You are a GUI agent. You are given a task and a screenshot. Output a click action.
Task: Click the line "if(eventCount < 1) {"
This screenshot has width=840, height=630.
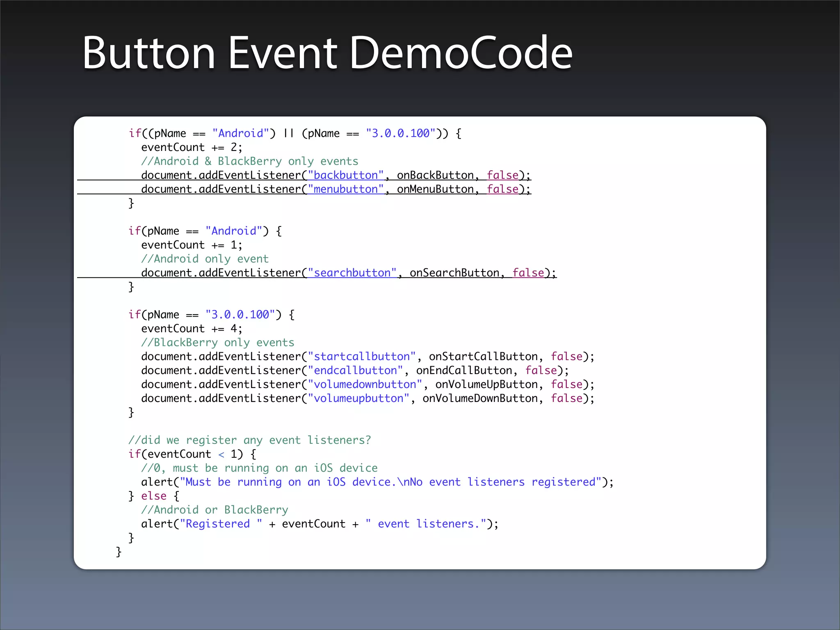coord(192,454)
